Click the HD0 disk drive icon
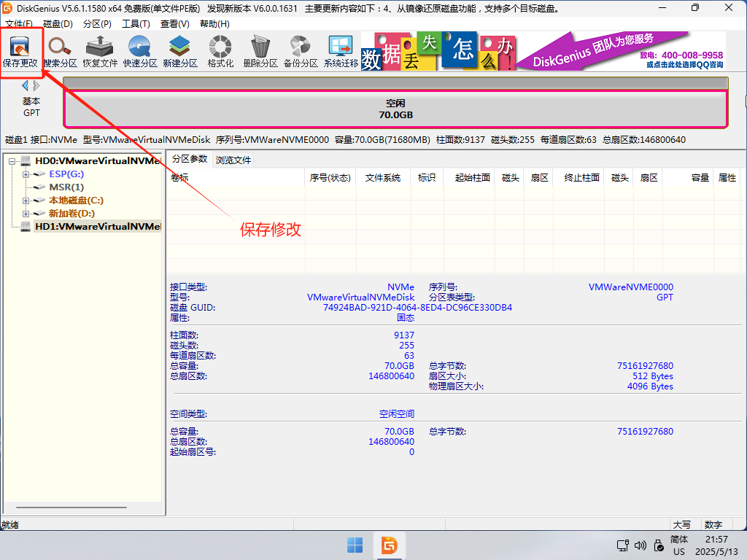This screenshot has height=560, width=747. point(26,161)
